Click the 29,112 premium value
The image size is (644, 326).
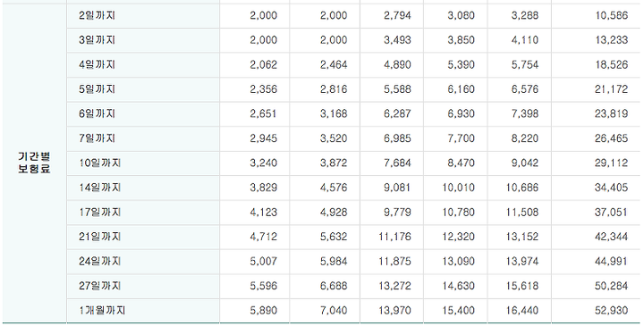pyautogui.click(x=612, y=163)
